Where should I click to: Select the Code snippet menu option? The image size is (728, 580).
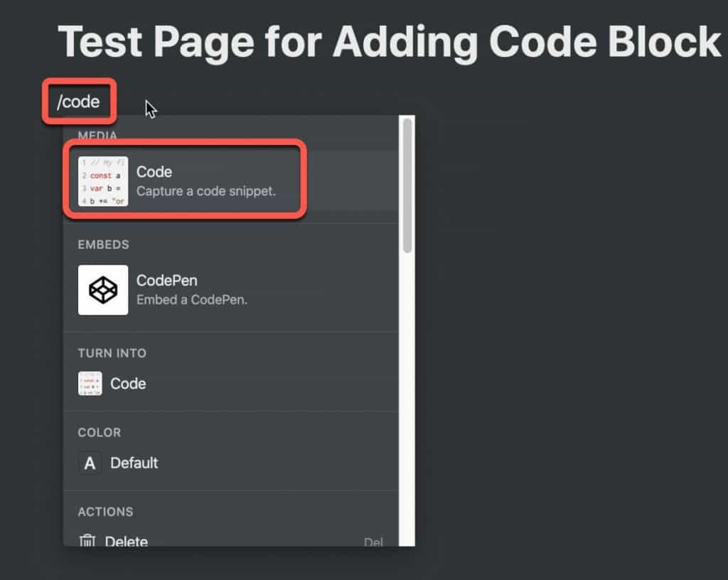(231, 181)
